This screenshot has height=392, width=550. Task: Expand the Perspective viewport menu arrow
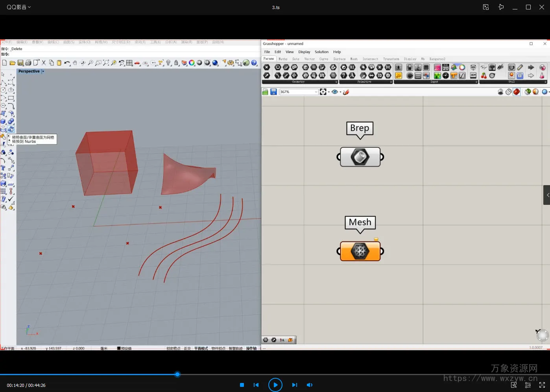43,72
